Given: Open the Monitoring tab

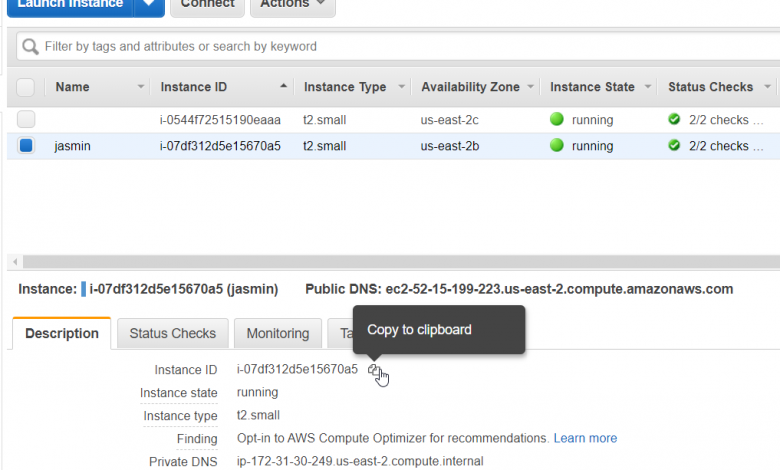Looking at the screenshot, I should pos(277,334).
